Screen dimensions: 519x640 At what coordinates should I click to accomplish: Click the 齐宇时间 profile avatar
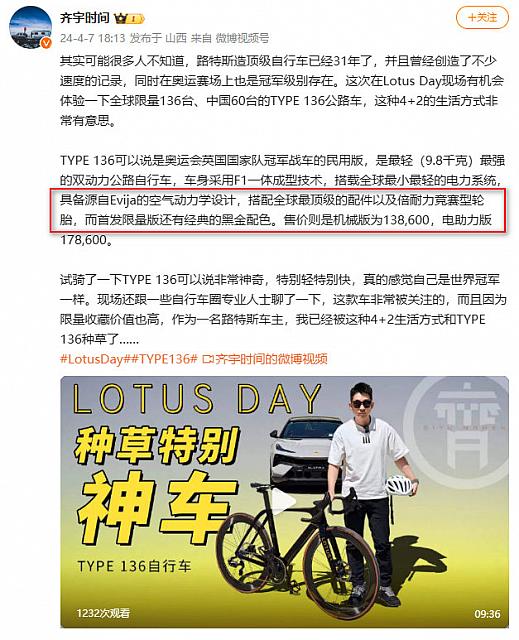pos(31,27)
